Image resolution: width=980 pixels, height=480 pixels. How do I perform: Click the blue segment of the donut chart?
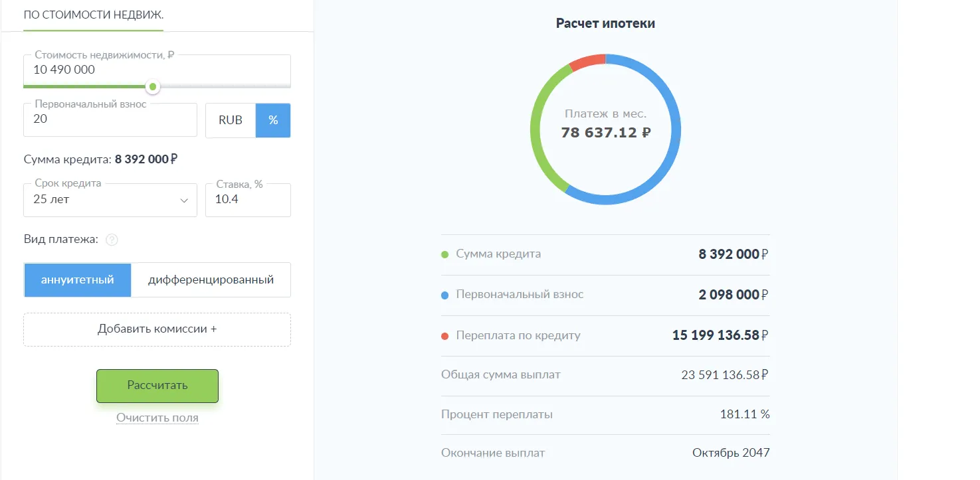[674, 133]
